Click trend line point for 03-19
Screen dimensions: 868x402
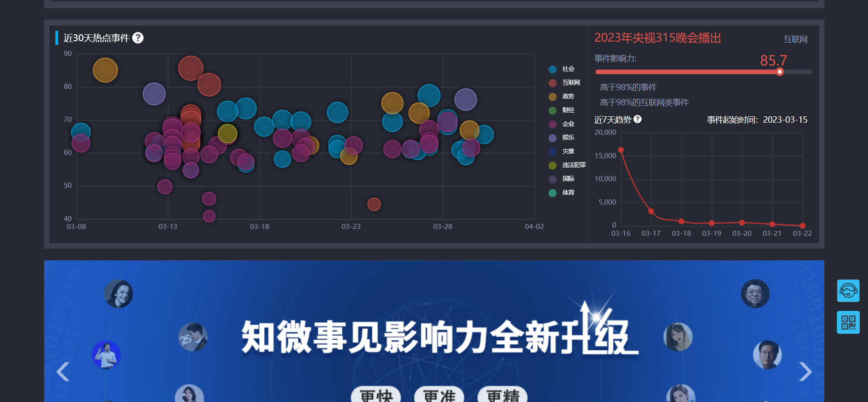(712, 223)
